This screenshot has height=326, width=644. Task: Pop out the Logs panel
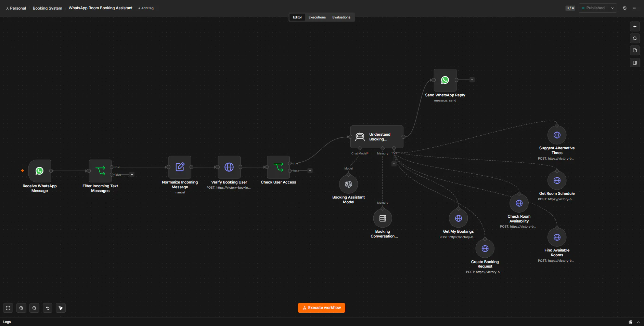click(x=631, y=322)
